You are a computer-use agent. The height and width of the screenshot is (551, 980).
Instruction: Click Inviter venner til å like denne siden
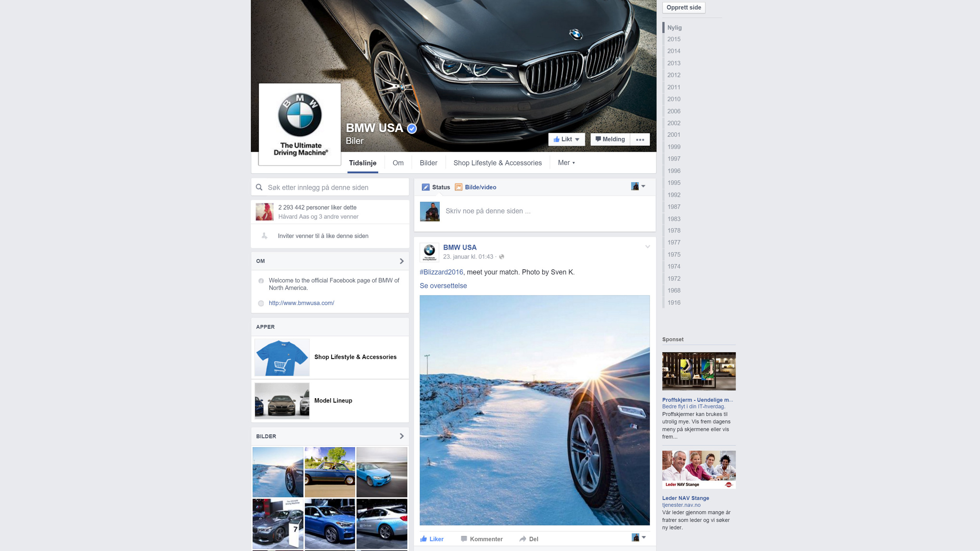pyautogui.click(x=323, y=236)
